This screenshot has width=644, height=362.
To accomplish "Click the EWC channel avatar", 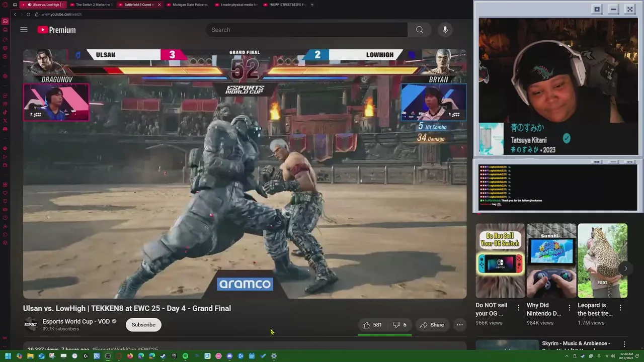I will (31, 325).
